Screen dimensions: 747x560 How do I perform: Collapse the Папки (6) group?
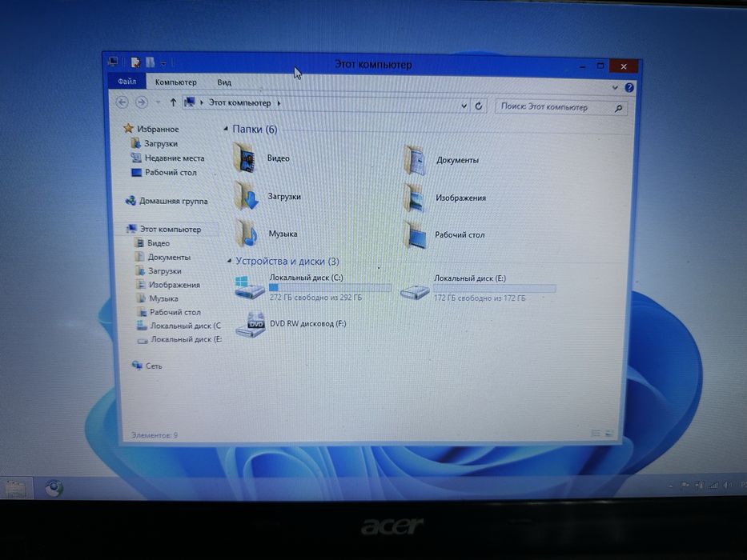click(x=226, y=129)
